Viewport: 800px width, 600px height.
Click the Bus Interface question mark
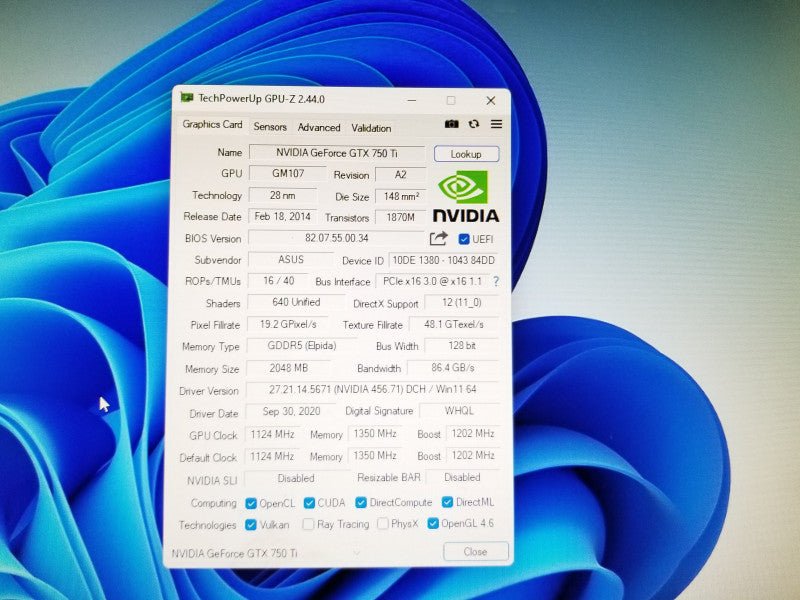click(x=496, y=281)
